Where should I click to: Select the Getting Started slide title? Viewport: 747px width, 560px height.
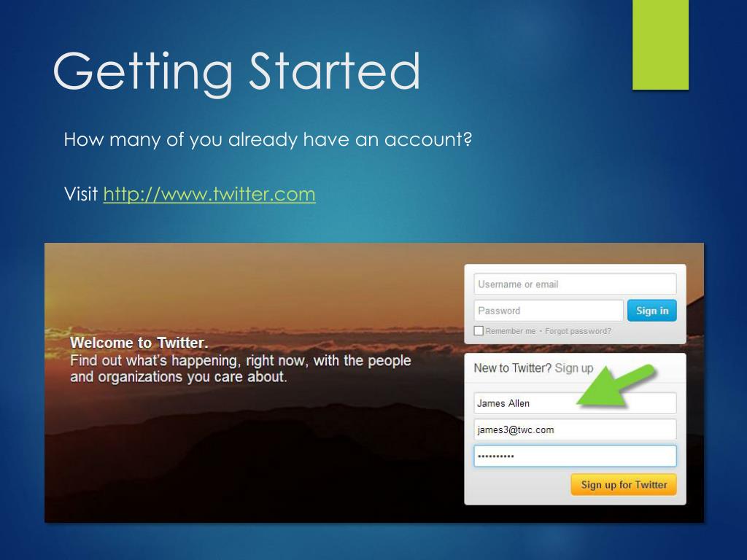click(x=237, y=71)
